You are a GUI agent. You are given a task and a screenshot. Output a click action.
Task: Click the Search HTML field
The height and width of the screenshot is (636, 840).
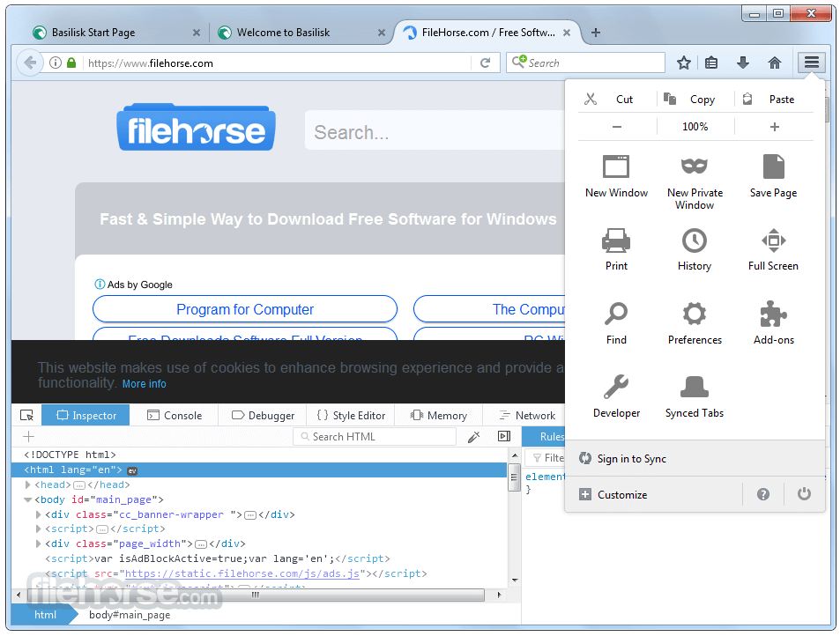[x=375, y=437]
